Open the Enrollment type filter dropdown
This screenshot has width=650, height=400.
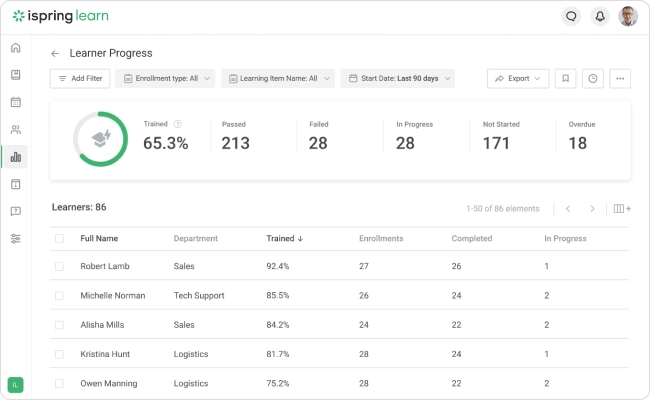165,78
